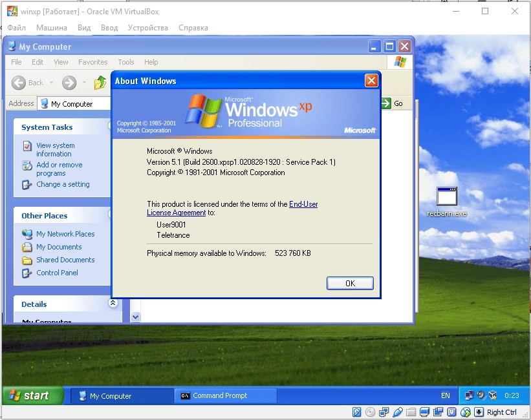Click the Teletrance licensee text

[x=173, y=235]
